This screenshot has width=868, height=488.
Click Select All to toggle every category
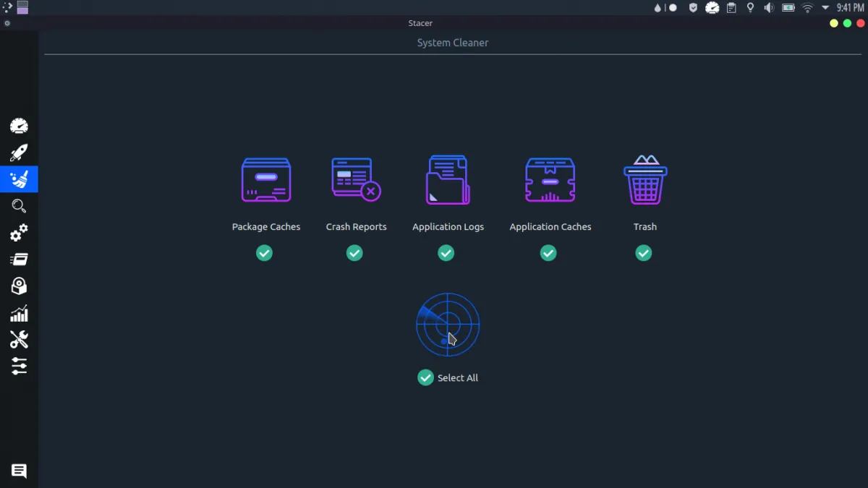[x=425, y=377]
